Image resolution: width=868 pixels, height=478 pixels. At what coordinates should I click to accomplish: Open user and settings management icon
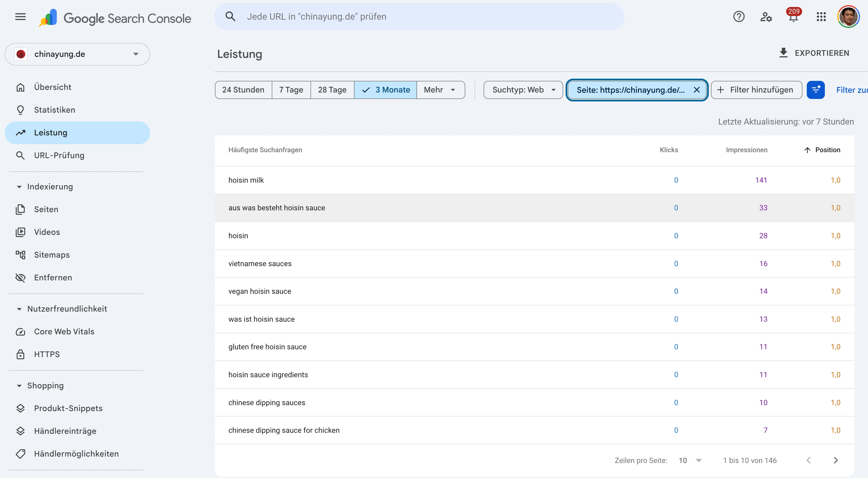click(766, 17)
